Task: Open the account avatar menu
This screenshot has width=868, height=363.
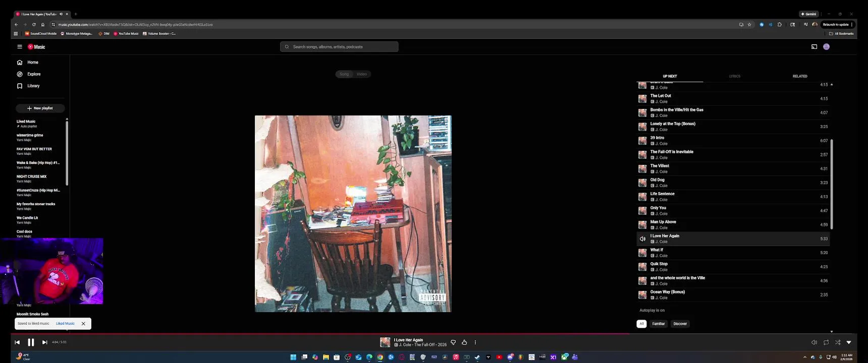Action: click(826, 47)
